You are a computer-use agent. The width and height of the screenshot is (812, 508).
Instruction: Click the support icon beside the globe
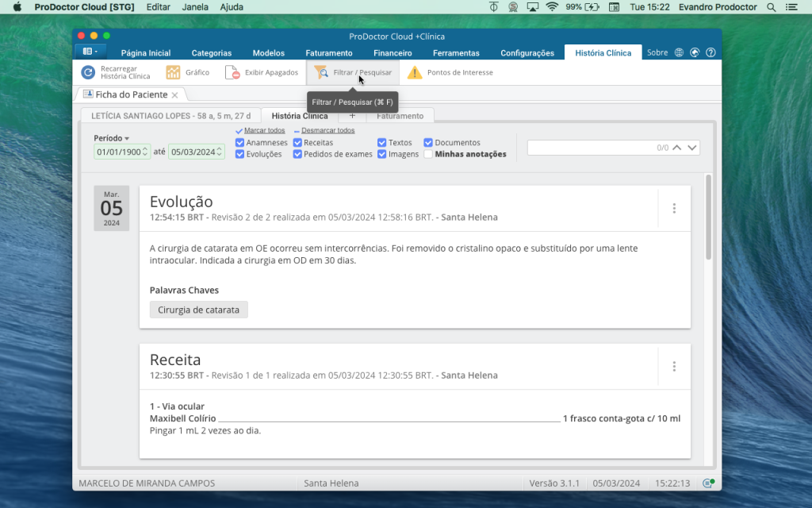(695, 52)
